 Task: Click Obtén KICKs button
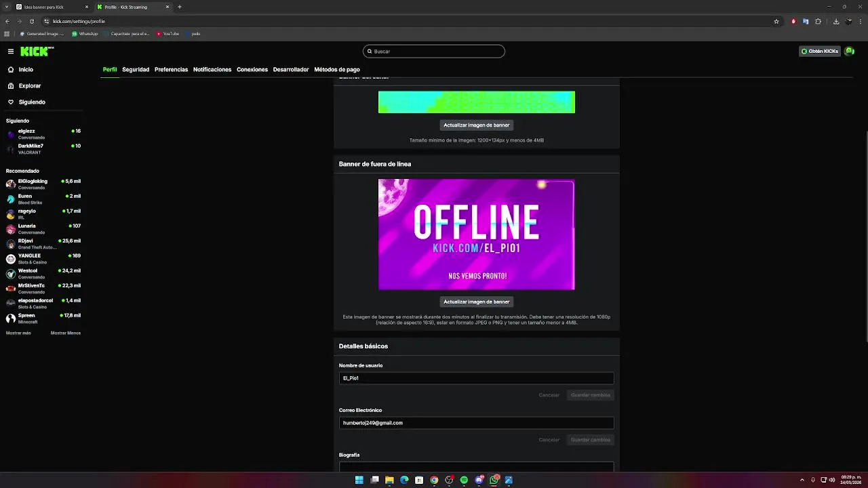(x=820, y=52)
